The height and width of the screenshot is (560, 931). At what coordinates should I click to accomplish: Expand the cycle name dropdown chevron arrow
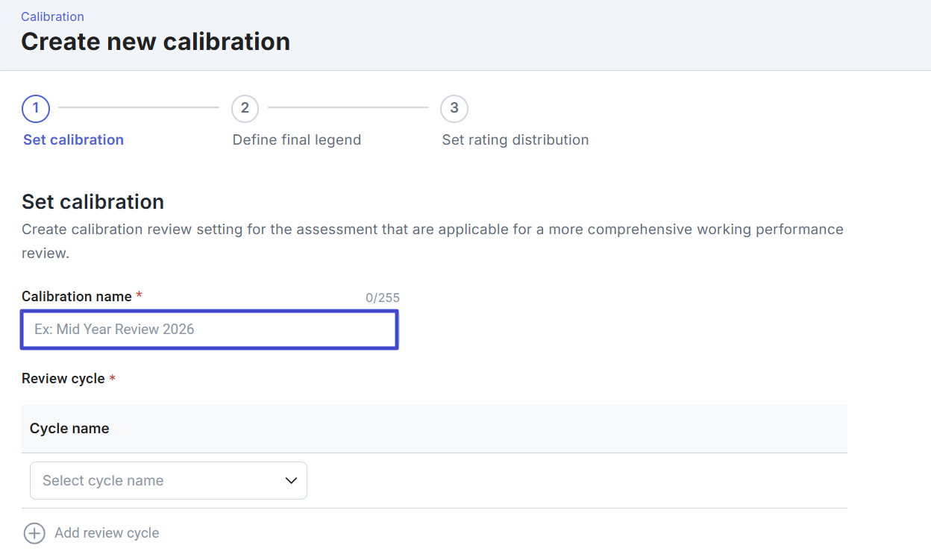pyautogui.click(x=292, y=481)
